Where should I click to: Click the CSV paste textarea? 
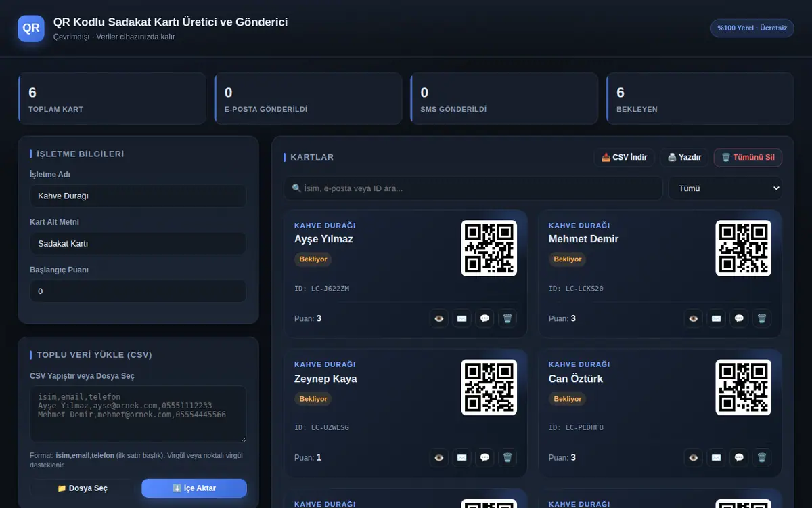tap(138, 415)
